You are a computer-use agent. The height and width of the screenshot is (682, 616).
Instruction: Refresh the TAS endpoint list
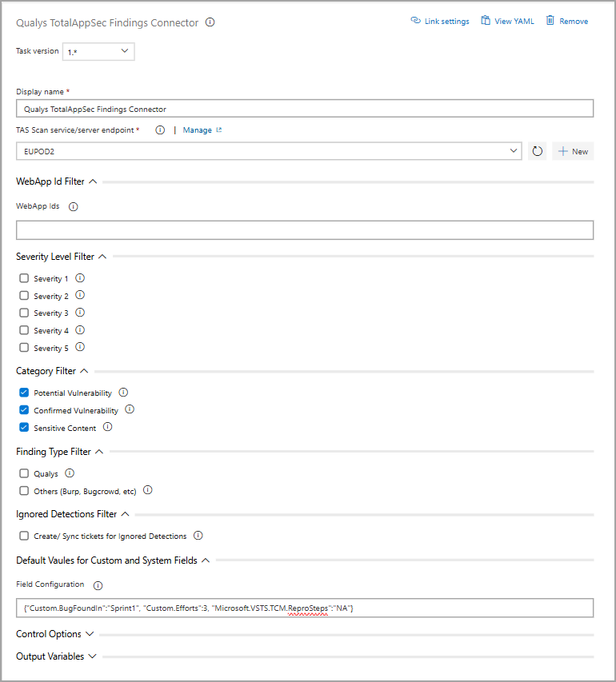coord(537,150)
